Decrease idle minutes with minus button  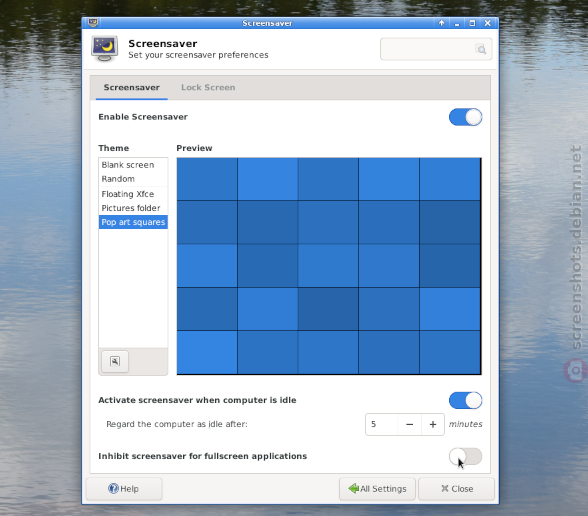(x=410, y=424)
